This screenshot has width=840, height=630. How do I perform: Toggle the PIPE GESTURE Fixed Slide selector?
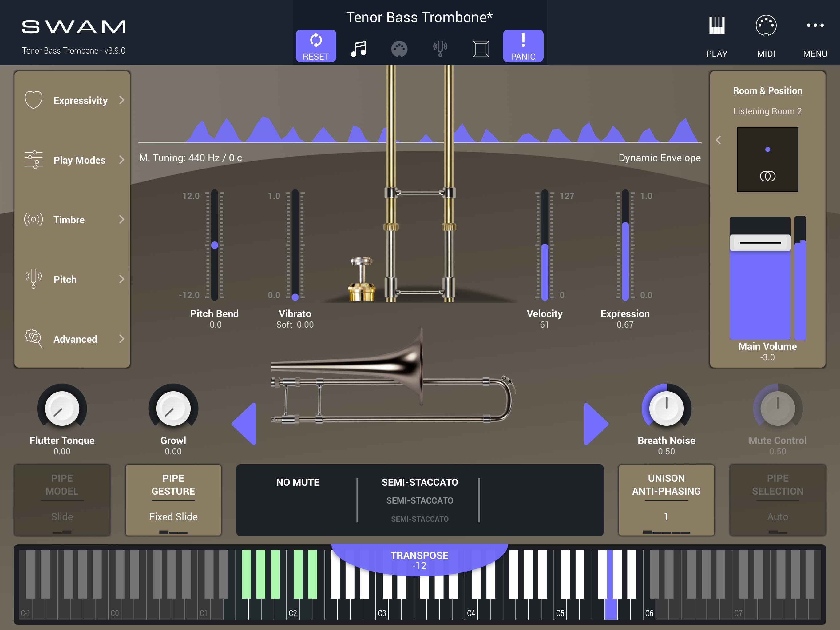[173, 500]
